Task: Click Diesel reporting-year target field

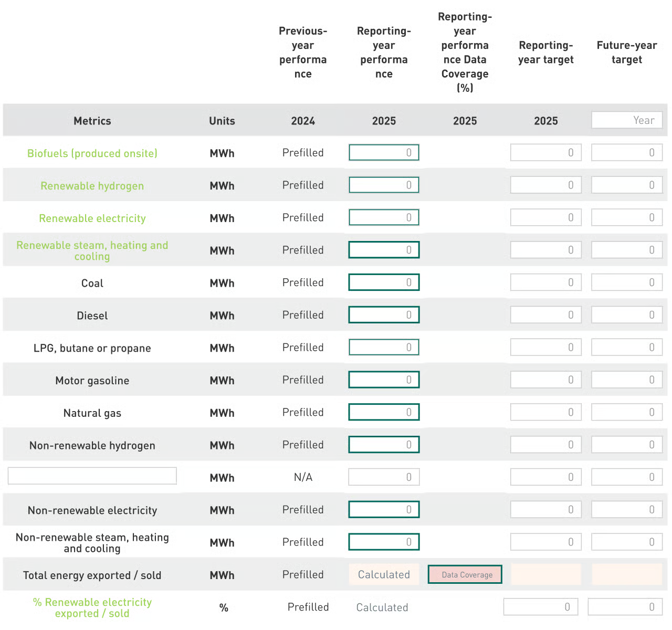Action: point(545,315)
